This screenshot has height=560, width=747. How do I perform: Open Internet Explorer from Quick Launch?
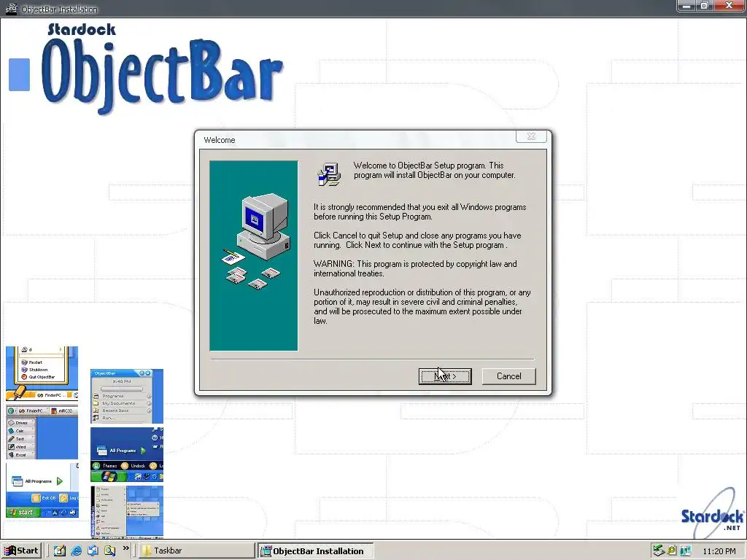point(76,551)
